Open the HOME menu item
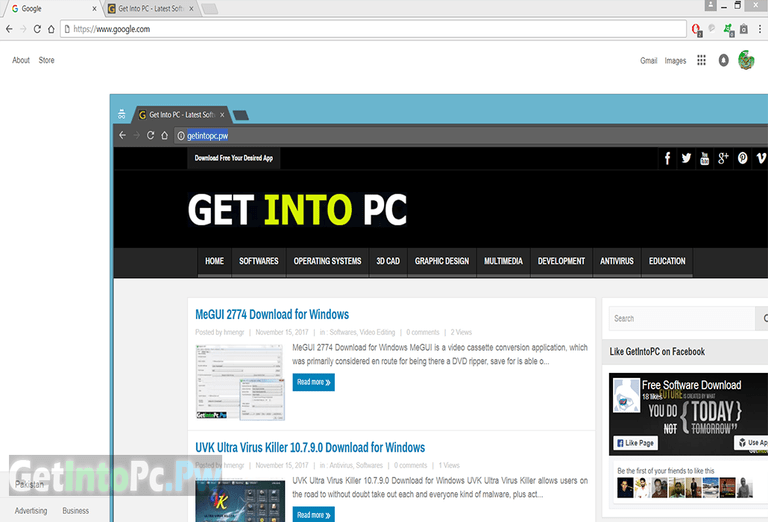This screenshot has height=522, width=768. click(x=214, y=261)
